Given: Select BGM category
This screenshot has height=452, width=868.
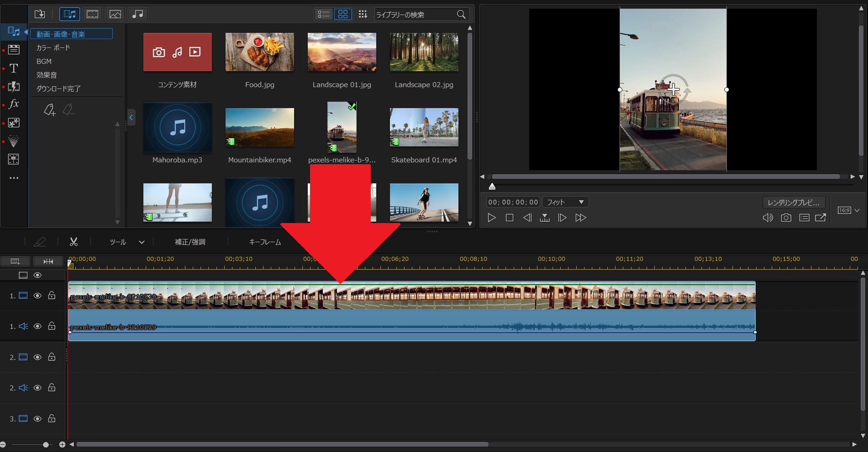Looking at the screenshot, I should click(x=44, y=61).
